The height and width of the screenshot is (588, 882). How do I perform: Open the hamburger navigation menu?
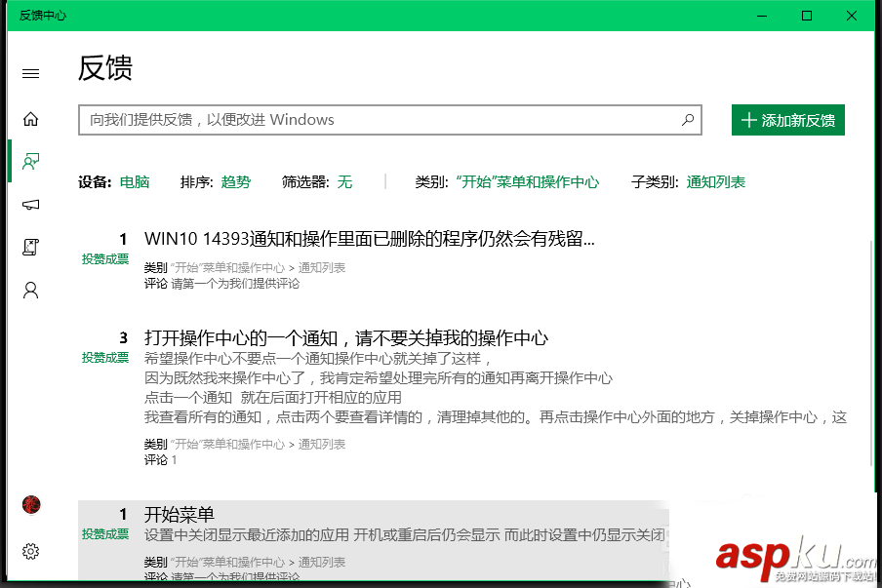31,74
